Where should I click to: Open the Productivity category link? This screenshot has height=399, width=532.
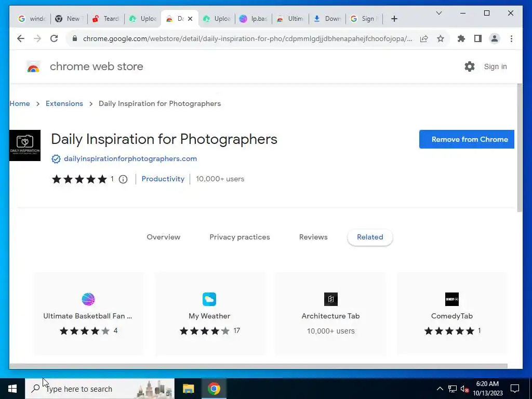pos(163,179)
